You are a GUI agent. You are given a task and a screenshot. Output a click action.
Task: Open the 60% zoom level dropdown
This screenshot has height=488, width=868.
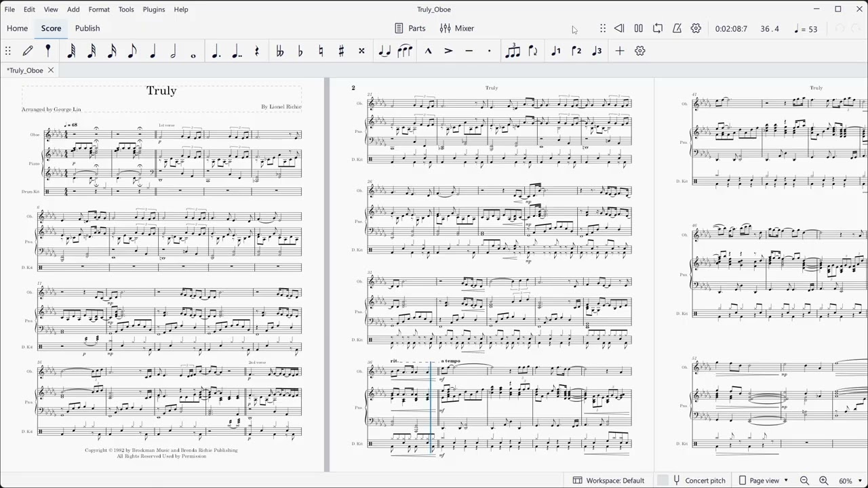[851, 481]
